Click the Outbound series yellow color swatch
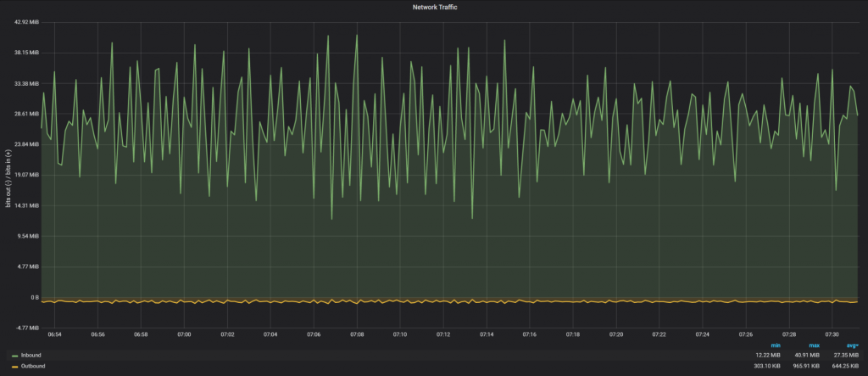The image size is (868, 376). point(14,366)
